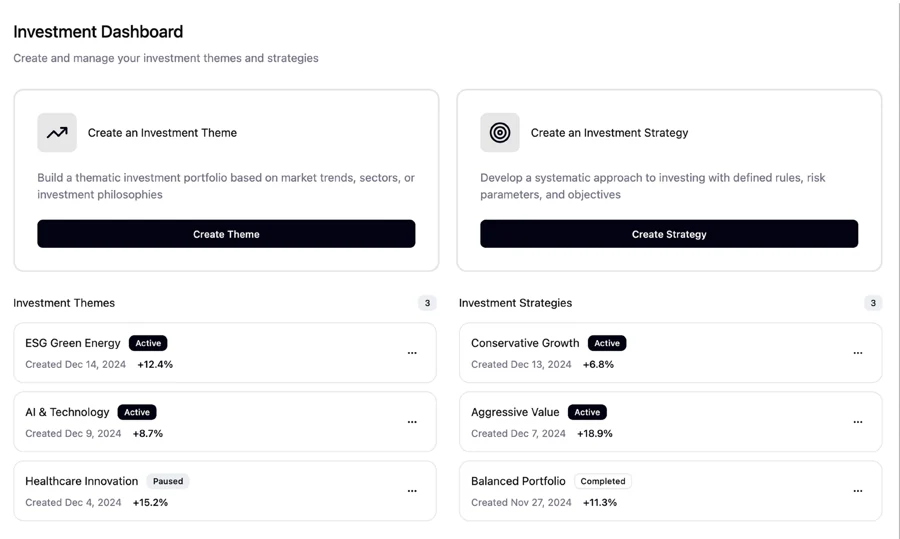The height and width of the screenshot is (539, 900).
Task: Click Created Dec 13, 2024 date
Action: [521, 364]
